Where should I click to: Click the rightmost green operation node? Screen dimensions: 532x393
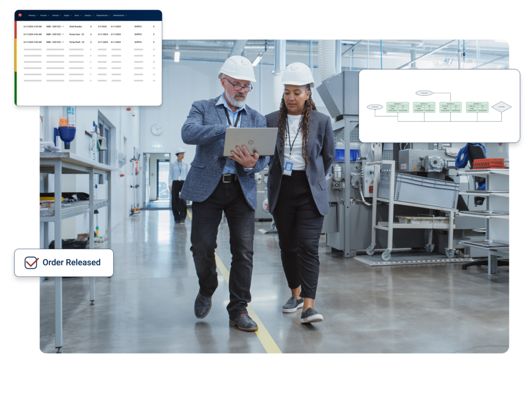point(477,107)
